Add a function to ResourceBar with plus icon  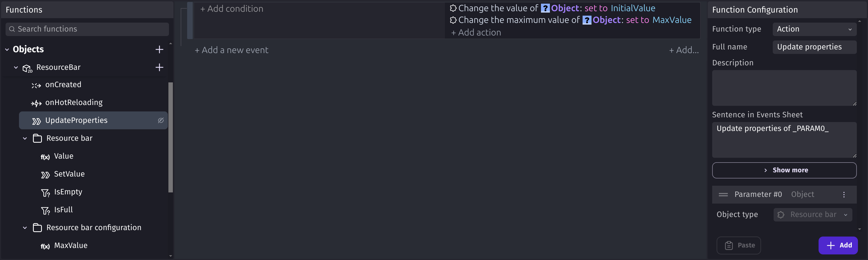click(x=159, y=67)
